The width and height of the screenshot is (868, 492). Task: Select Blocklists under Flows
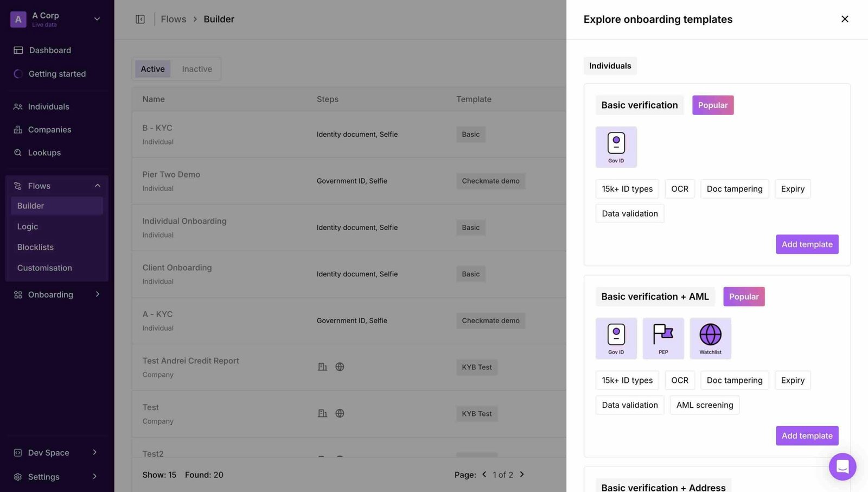pyautogui.click(x=35, y=247)
